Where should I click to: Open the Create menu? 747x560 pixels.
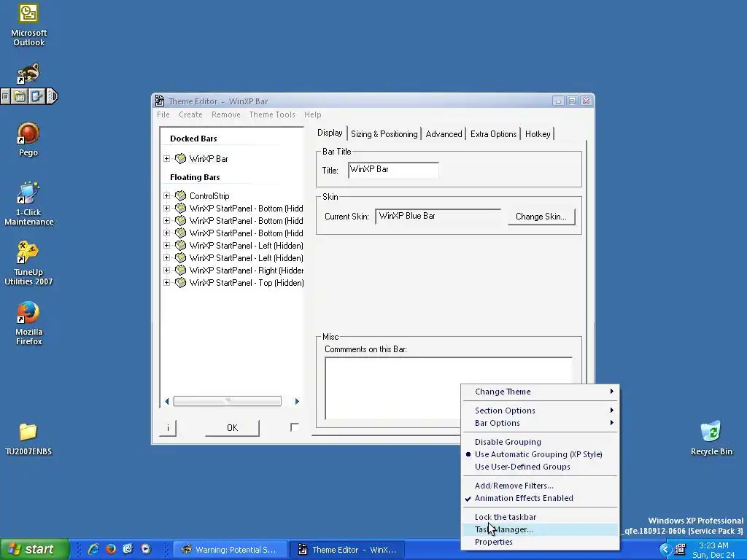[x=190, y=114]
